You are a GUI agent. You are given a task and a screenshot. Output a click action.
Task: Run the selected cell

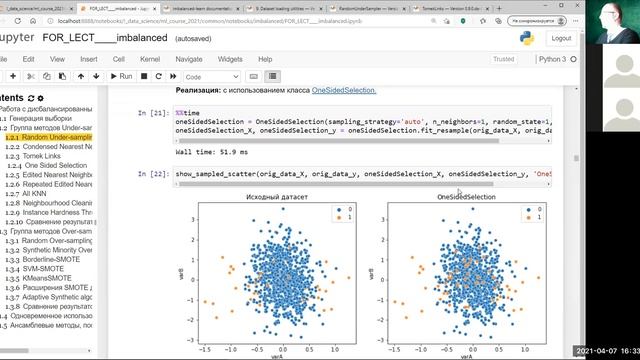point(121,76)
